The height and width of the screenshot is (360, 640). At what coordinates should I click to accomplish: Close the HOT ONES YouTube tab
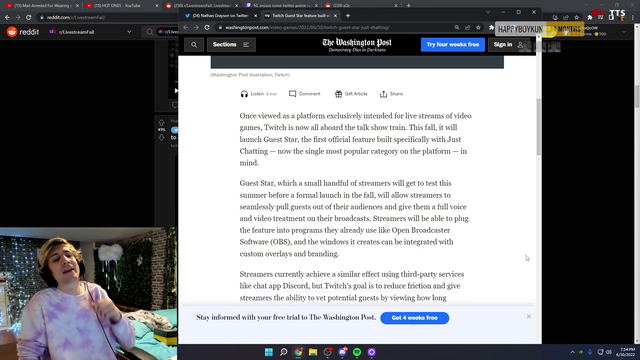click(x=157, y=6)
